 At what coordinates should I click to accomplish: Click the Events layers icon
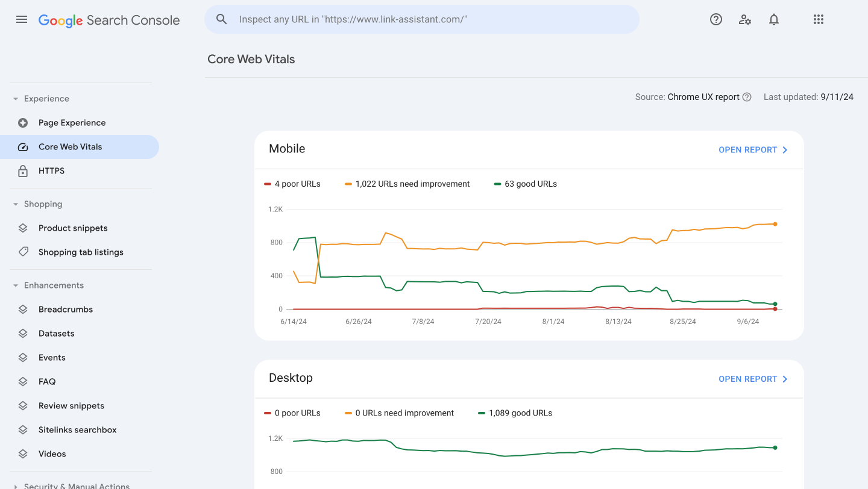pos(23,358)
